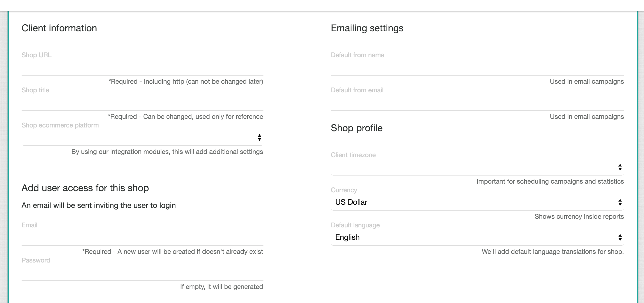Open the Shop ecommerce platform dropdown
The height and width of the screenshot is (303, 644).
coord(142,138)
